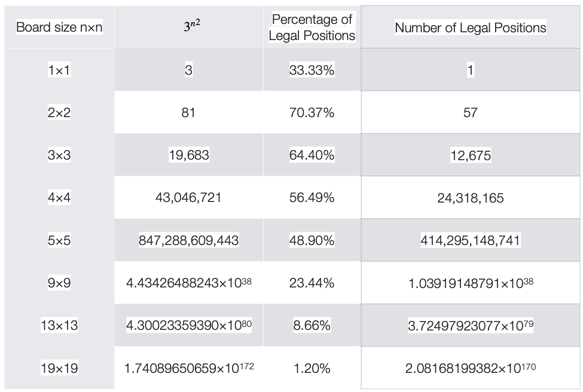Screen dimensions: 583x392
Task: Click the 33.33% percentage cell
Action: pyautogui.click(x=312, y=70)
